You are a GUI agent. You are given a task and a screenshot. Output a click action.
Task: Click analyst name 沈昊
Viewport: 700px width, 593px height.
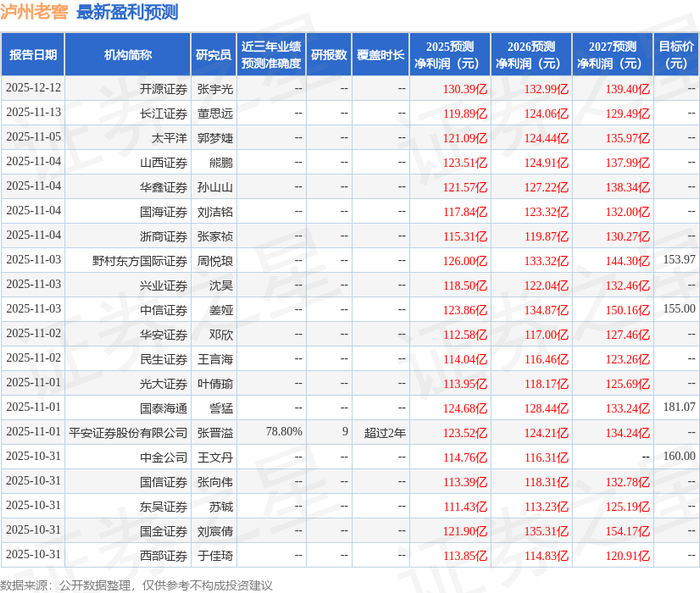pyautogui.click(x=221, y=286)
